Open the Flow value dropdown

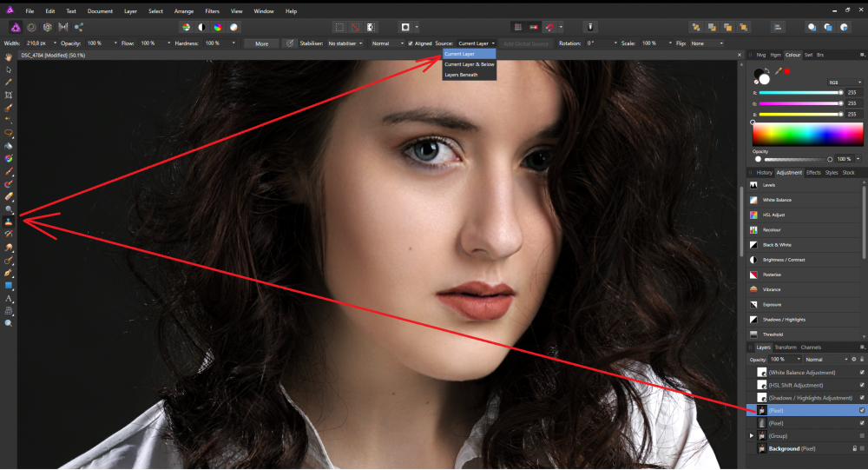(x=168, y=43)
